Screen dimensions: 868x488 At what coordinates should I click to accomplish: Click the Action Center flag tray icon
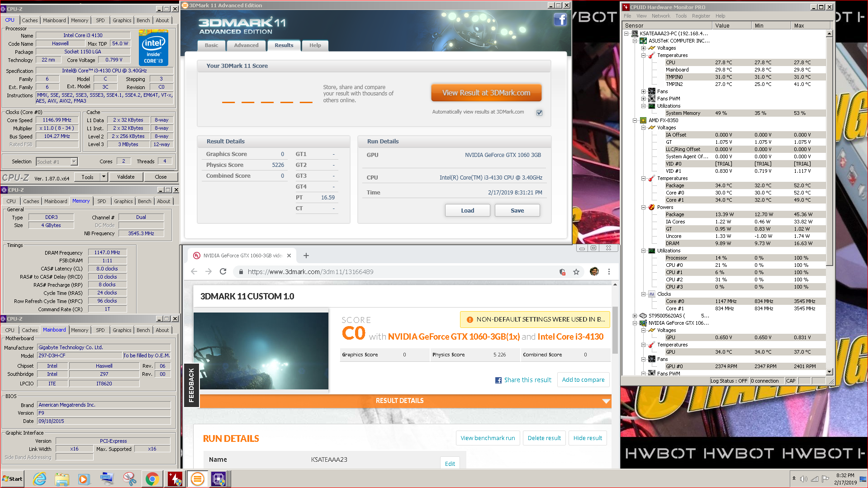[825, 479]
